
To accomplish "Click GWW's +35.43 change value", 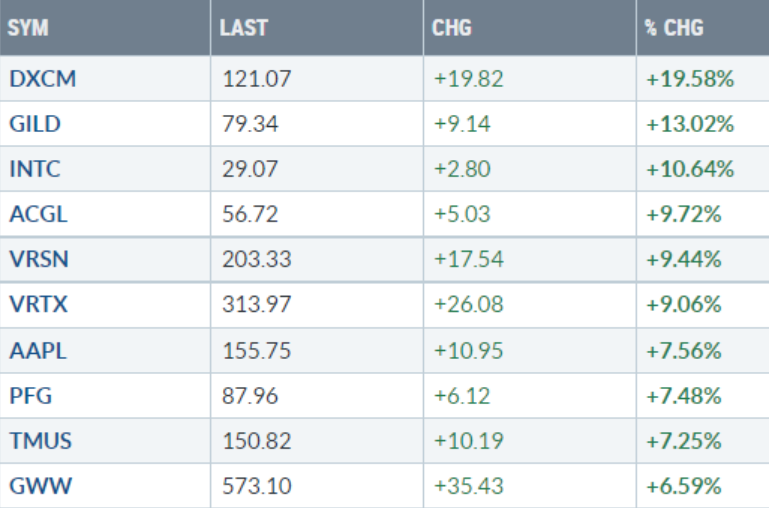I will tap(468, 486).
